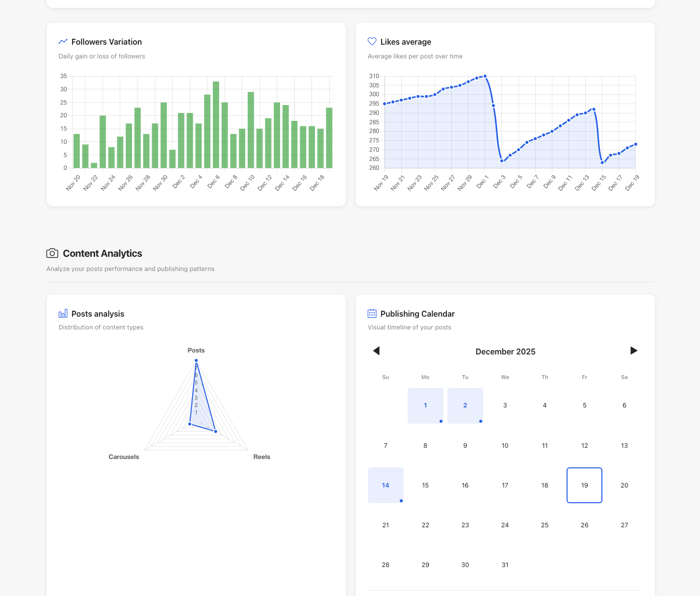Viewport: 700px width, 596px height.
Task: Click the December 2025 month header
Action: point(505,352)
